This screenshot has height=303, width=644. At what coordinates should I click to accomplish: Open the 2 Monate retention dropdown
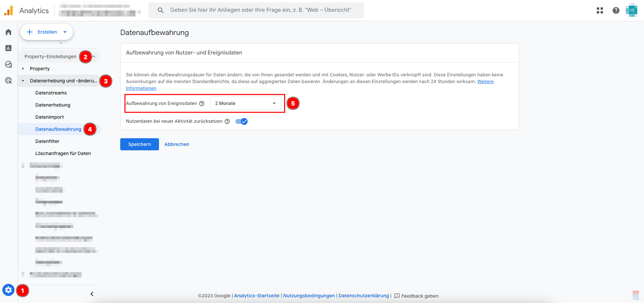pos(245,103)
